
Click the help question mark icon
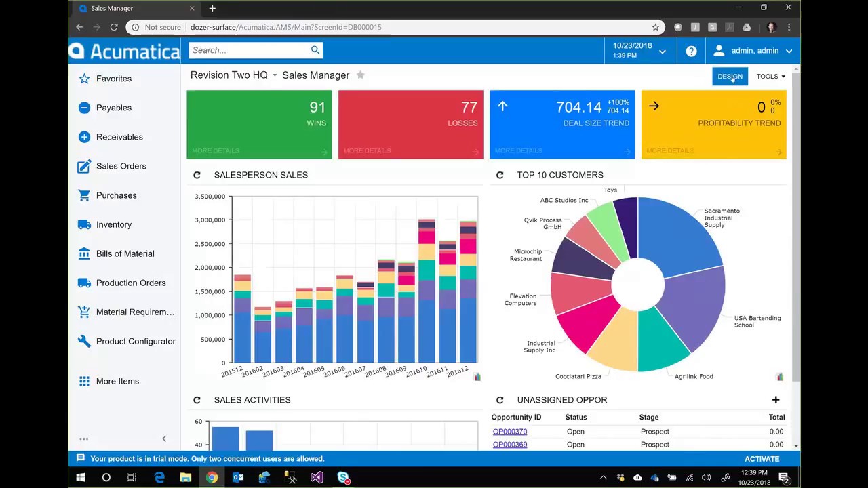[691, 51]
